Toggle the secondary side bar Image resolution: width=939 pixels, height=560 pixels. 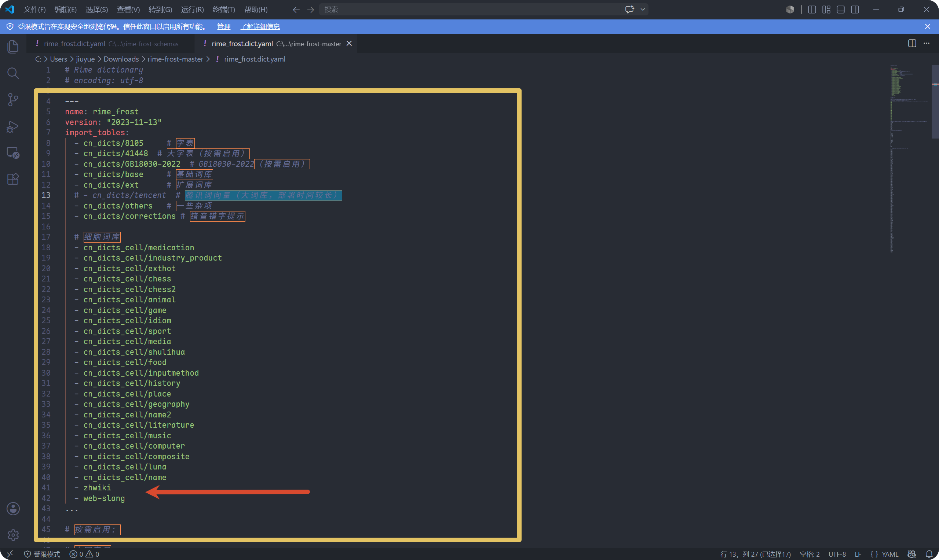855,10
